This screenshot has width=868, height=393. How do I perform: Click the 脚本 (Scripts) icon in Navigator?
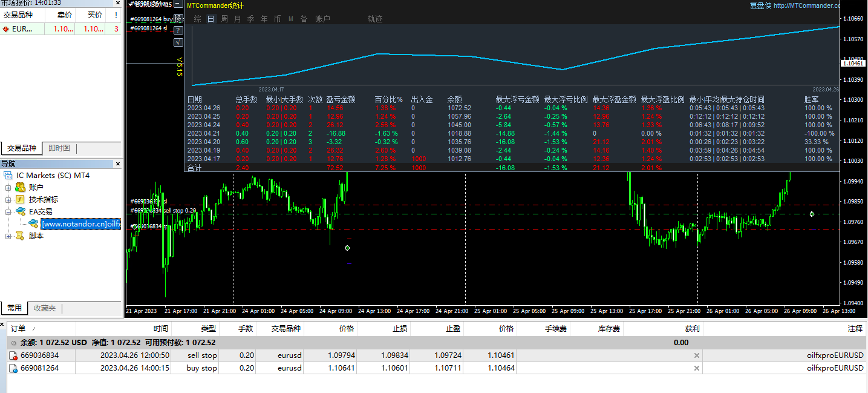pos(20,236)
